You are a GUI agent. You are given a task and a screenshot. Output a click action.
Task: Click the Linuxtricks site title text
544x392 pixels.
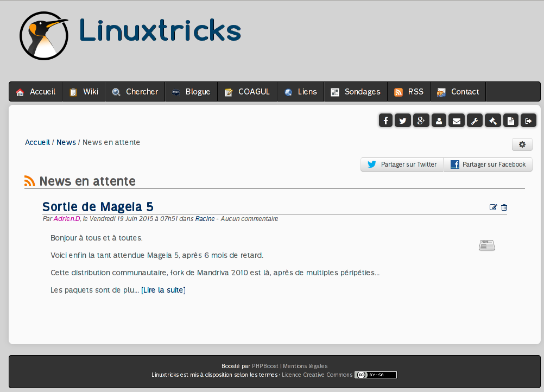point(160,30)
